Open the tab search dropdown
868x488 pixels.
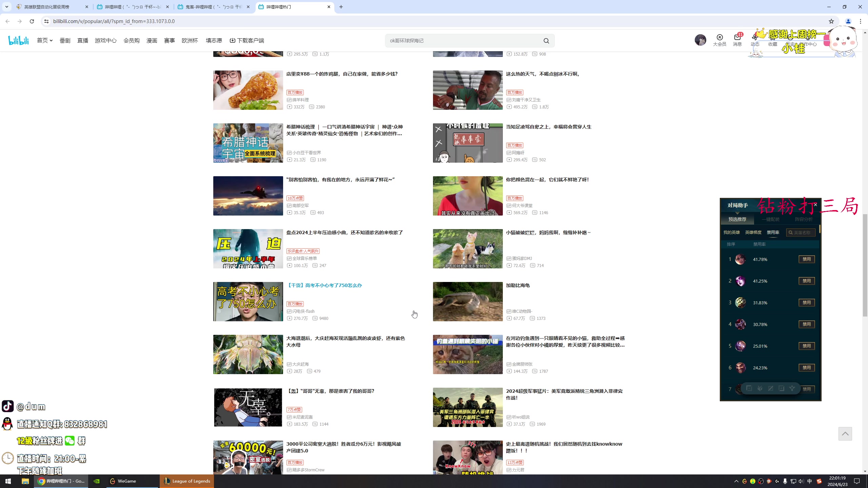(6, 7)
